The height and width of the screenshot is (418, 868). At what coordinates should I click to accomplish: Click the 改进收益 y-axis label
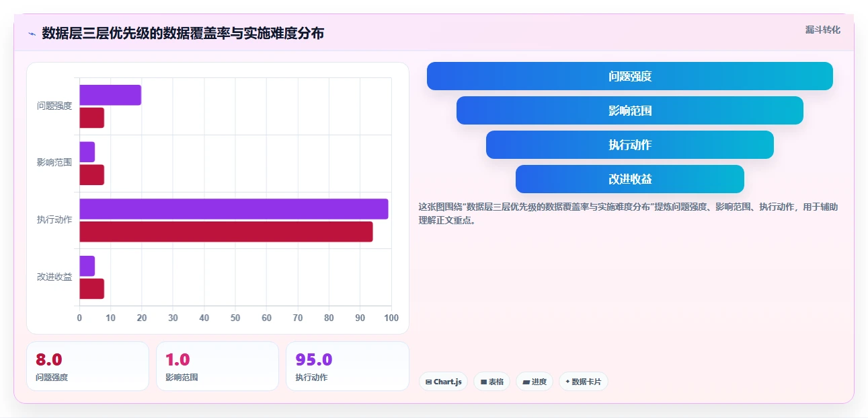pos(54,277)
